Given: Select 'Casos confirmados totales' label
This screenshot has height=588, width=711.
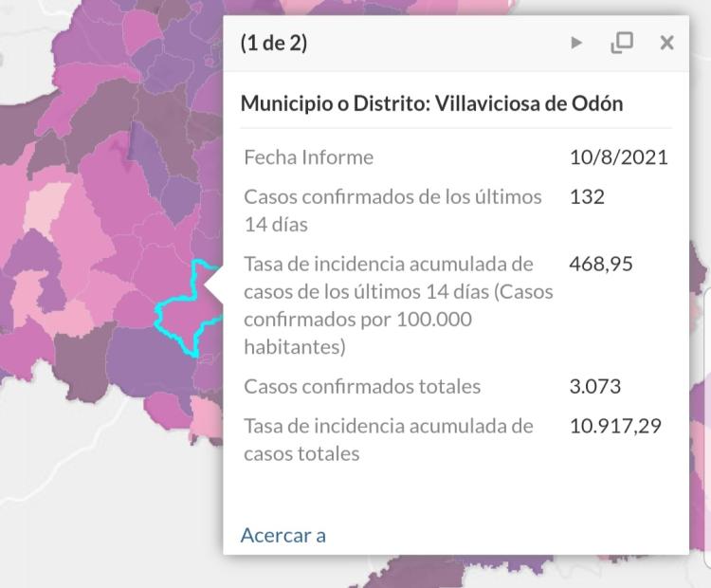Looking at the screenshot, I should pos(362,387).
